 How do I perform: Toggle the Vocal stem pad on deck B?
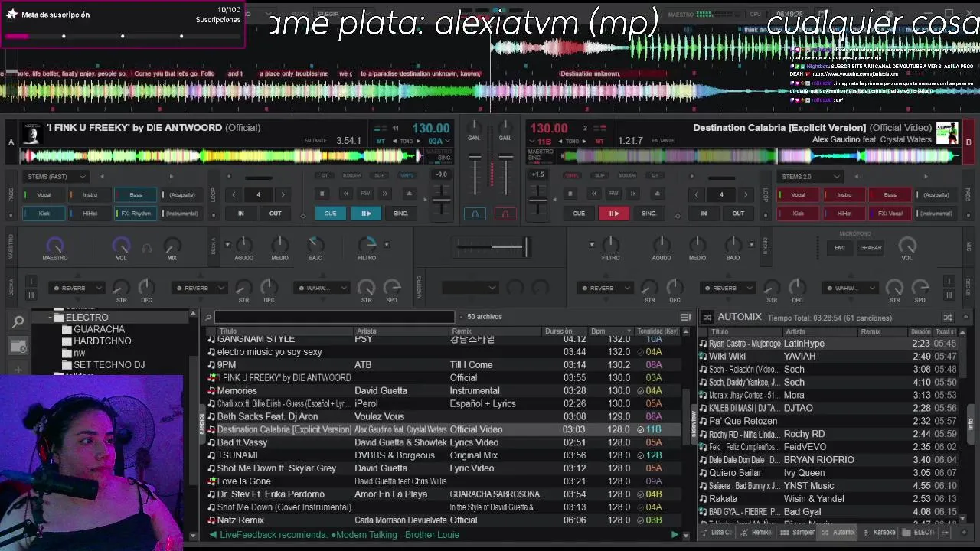[798, 195]
